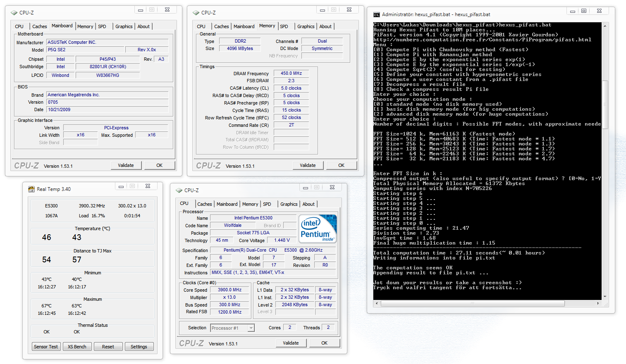Open SPD tab in Memory CPU-Z window
This screenshot has width=626, height=364.
click(x=284, y=26)
